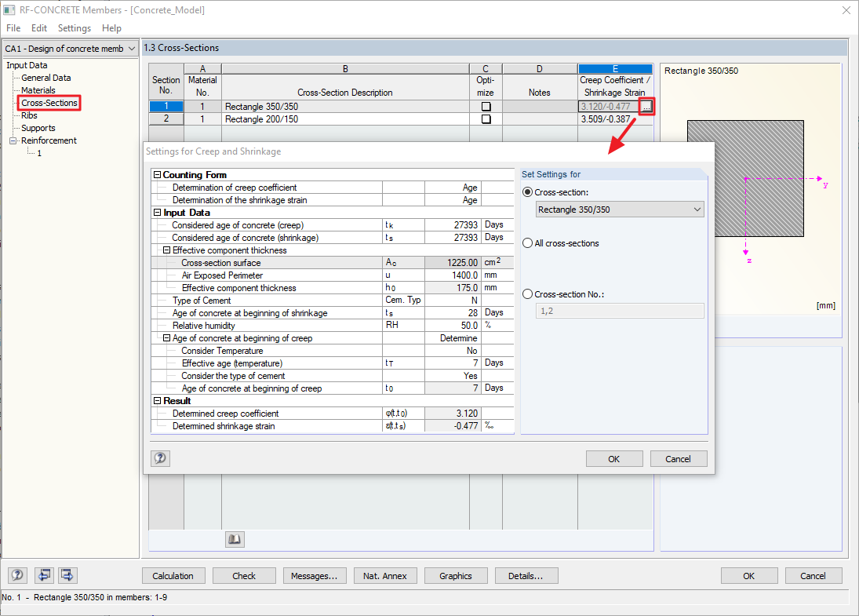Image resolution: width=859 pixels, height=616 pixels.
Task: Confirm creep settings with the dialog OK button
Action: 614,458
